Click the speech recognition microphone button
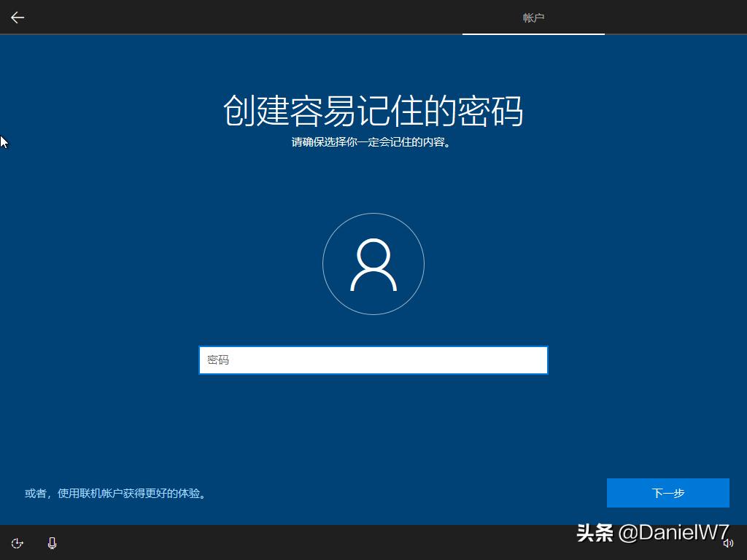The image size is (747, 560). (50, 543)
